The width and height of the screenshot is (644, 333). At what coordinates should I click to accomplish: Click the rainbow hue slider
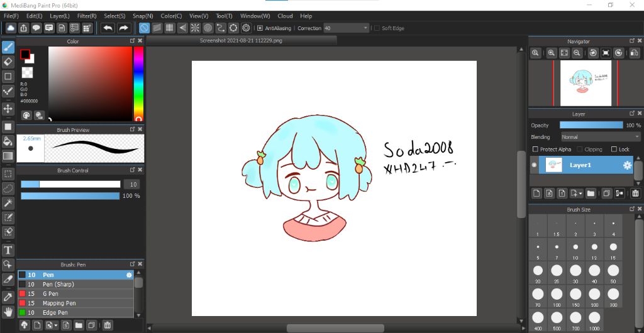pyautogui.click(x=138, y=84)
